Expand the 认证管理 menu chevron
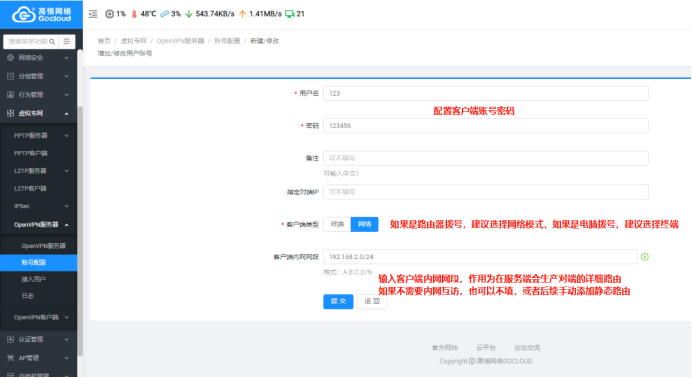Screen dimensions: 692x378 point(67,340)
